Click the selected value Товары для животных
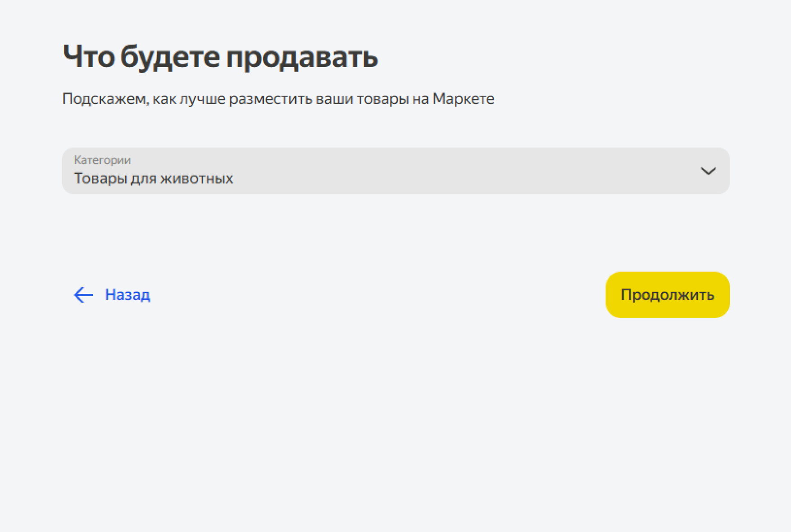This screenshot has width=791, height=532. (154, 179)
